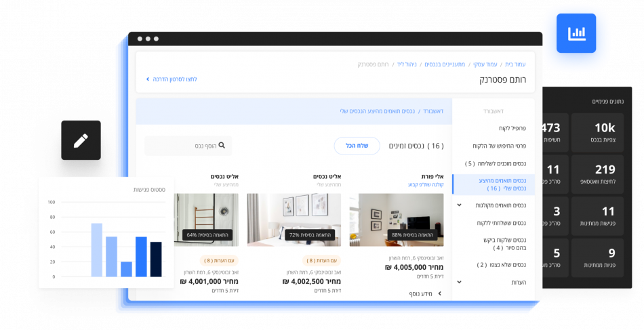Click the tallest bar in meetings status chart
This screenshot has width=644, height=330.
(97, 249)
